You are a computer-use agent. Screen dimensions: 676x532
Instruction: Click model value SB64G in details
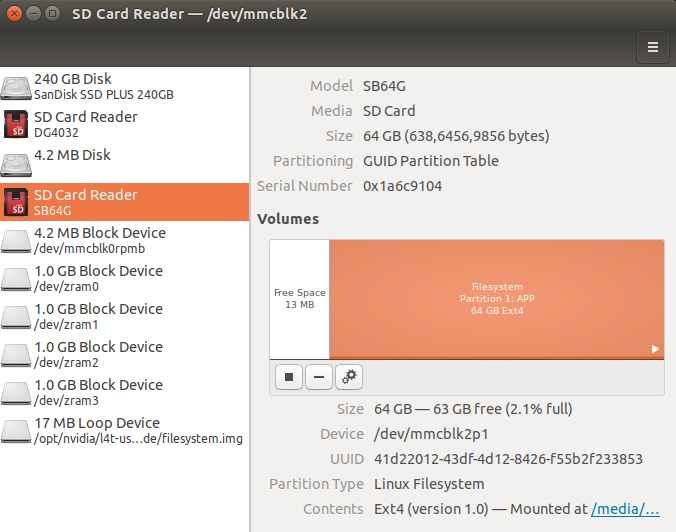(384, 86)
